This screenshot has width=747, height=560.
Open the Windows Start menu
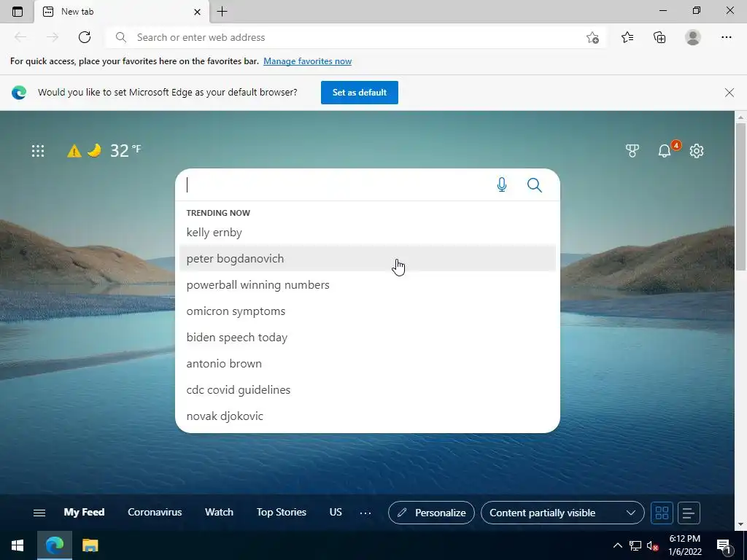coord(18,545)
